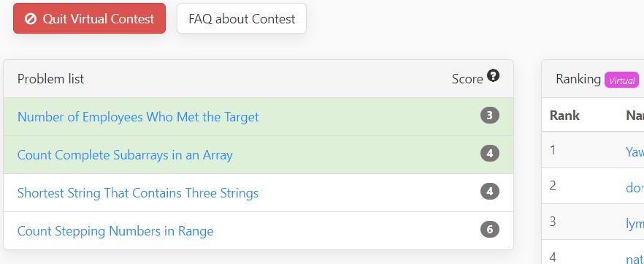Click score badge 4 for Complete Subarrays

[x=489, y=154]
